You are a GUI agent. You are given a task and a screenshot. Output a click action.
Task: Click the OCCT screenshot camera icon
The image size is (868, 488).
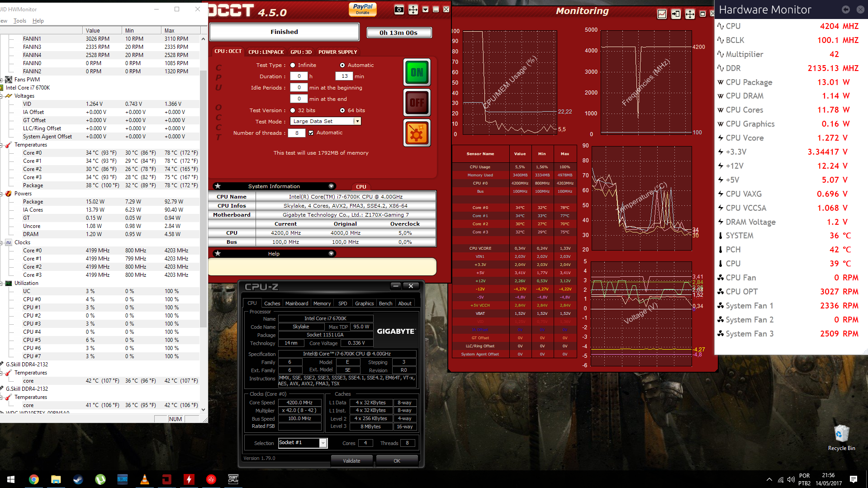tap(399, 9)
